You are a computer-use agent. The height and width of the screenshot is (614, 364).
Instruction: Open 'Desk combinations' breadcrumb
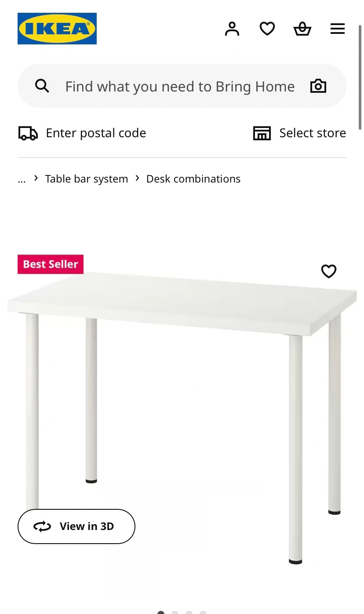193,179
